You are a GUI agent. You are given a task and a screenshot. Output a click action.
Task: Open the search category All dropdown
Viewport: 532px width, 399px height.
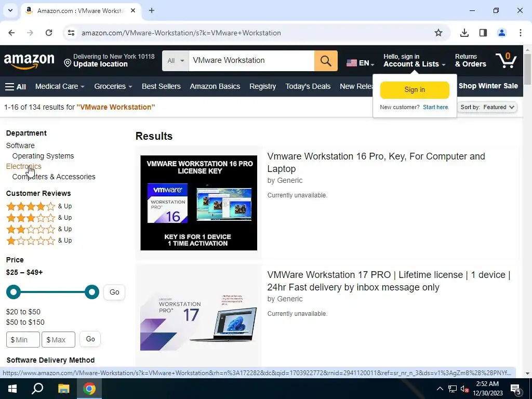[176, 61]
